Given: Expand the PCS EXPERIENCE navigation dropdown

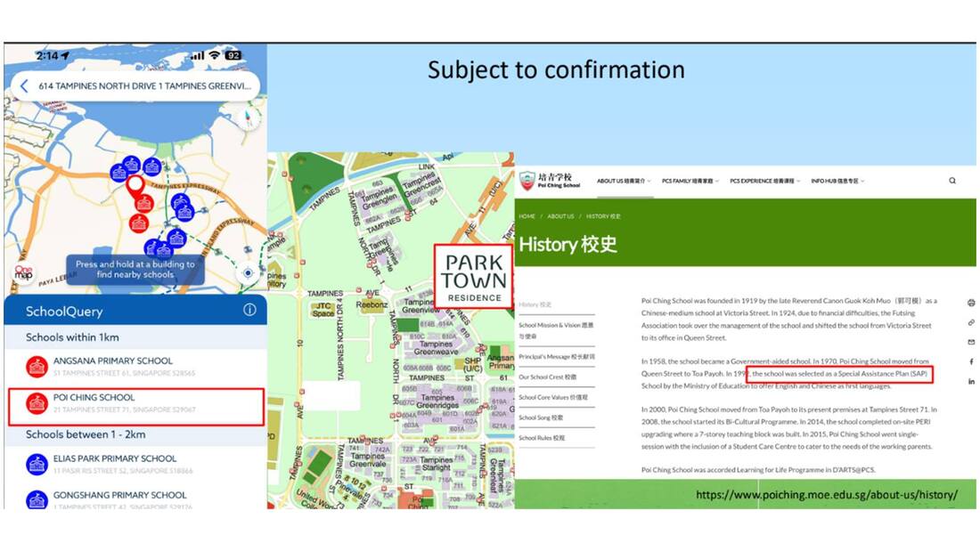Looking at the screenshot, I should 765,181.
